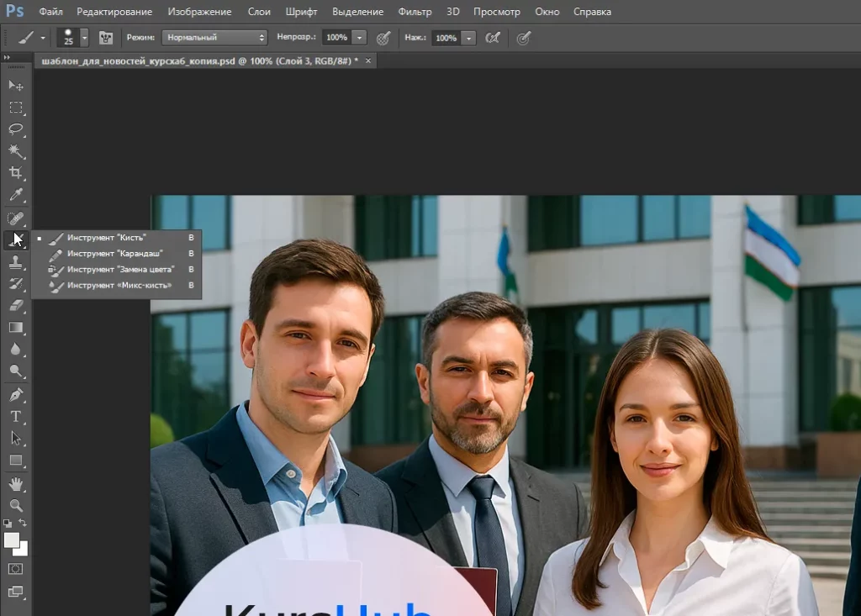Viewport: 861px width, 616px height.
Task: Open the Выделение menu
Action: pos(357,12)
